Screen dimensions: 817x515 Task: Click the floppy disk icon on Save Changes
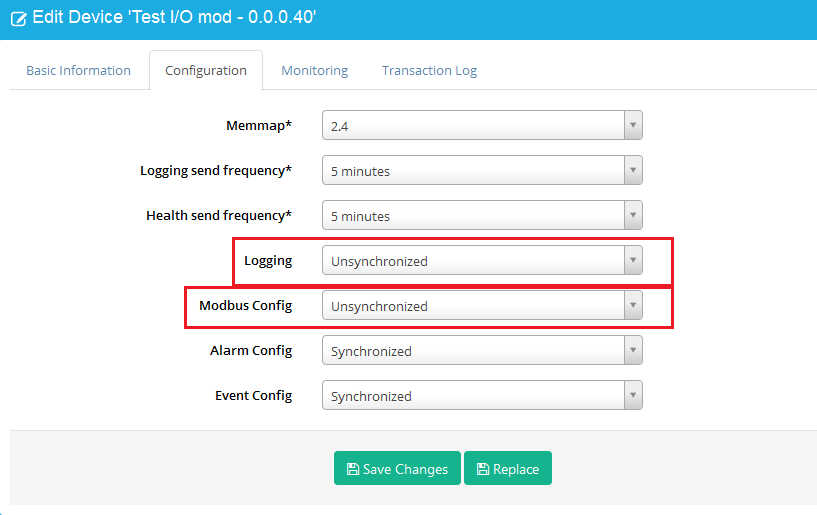click(353, 469)
